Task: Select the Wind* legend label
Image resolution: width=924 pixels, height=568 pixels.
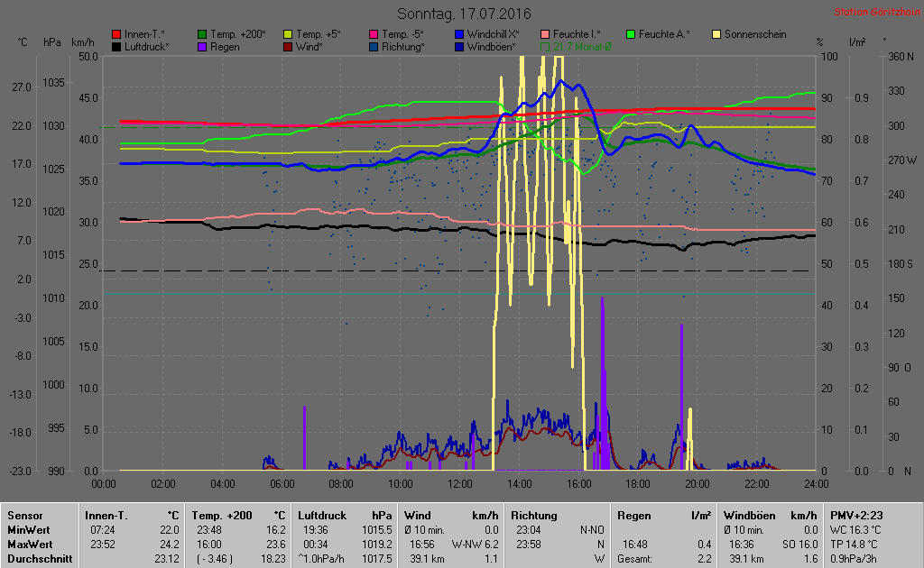Action: coord(309,47)
